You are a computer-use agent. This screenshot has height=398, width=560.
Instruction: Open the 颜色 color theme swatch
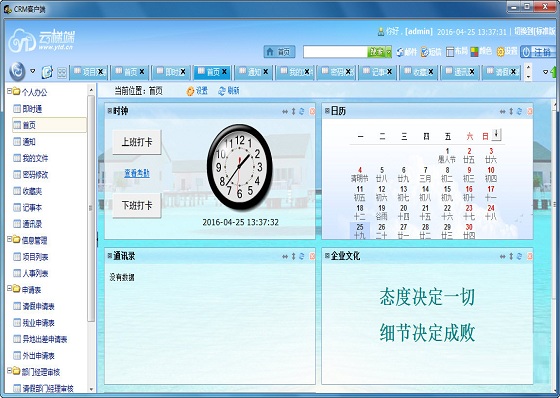pyautogui.click(x=475, y=52)
